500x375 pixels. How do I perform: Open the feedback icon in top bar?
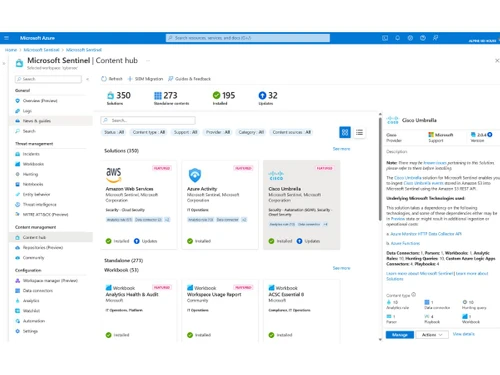click(435, 38)
